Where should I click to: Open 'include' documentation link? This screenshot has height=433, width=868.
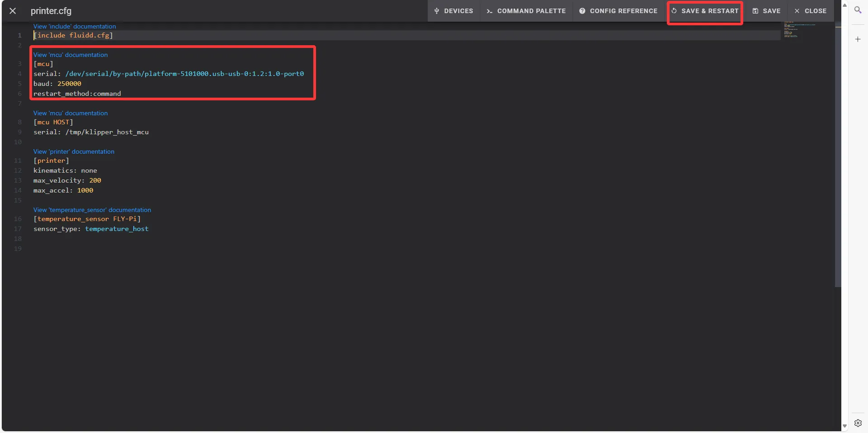click(75, 26)
